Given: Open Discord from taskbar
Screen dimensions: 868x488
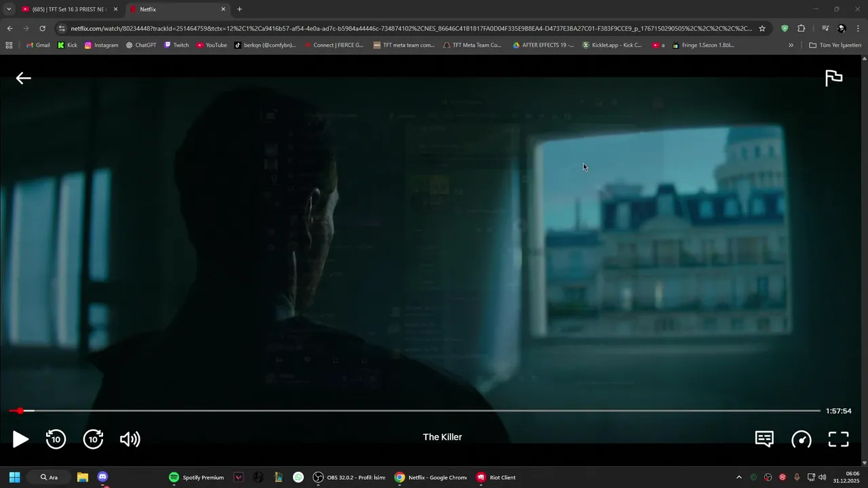Looking at the screenshot, I should pyautogui.click(x=102, y=477).
